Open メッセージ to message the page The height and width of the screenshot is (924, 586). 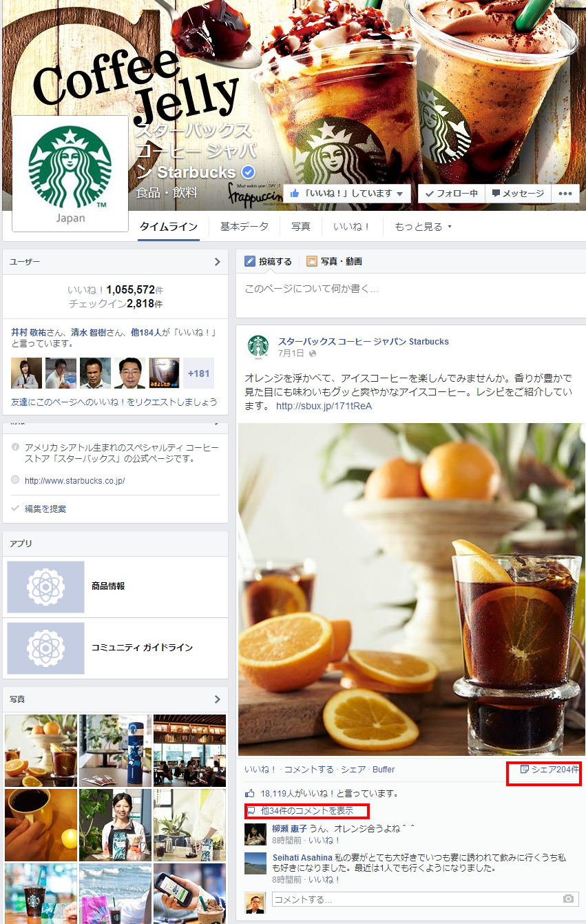(x=518, y=194)
